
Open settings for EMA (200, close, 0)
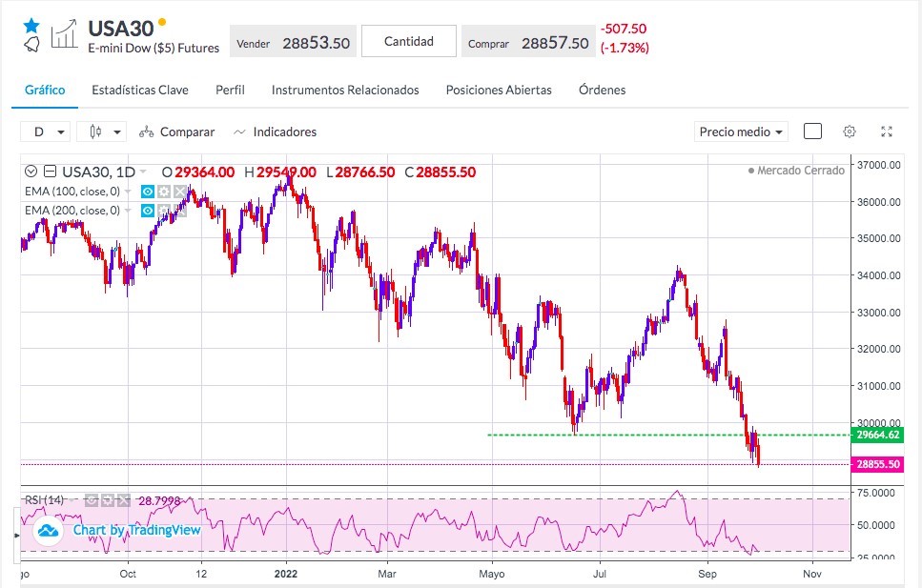(x=164, y=211)
